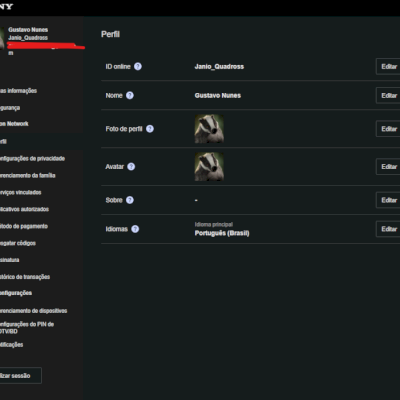Click Janio_Quadross in the sidebar header
Screen dimensions: 400x400
[28, 38]
